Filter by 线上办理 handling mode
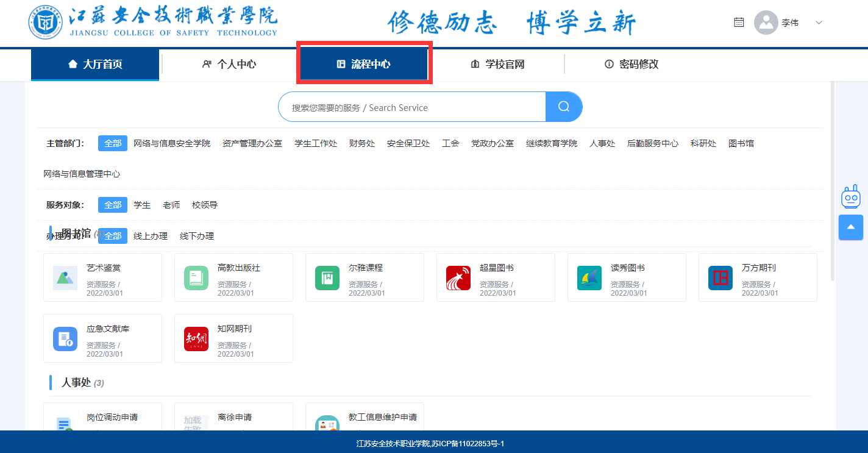This screenshot has height=453, width=868. coord(151,236)
